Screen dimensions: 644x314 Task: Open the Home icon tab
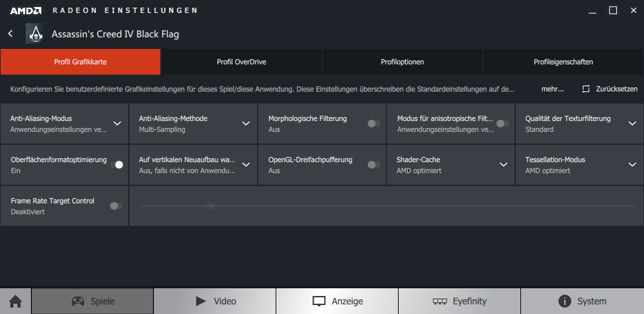tap(15, 301)
